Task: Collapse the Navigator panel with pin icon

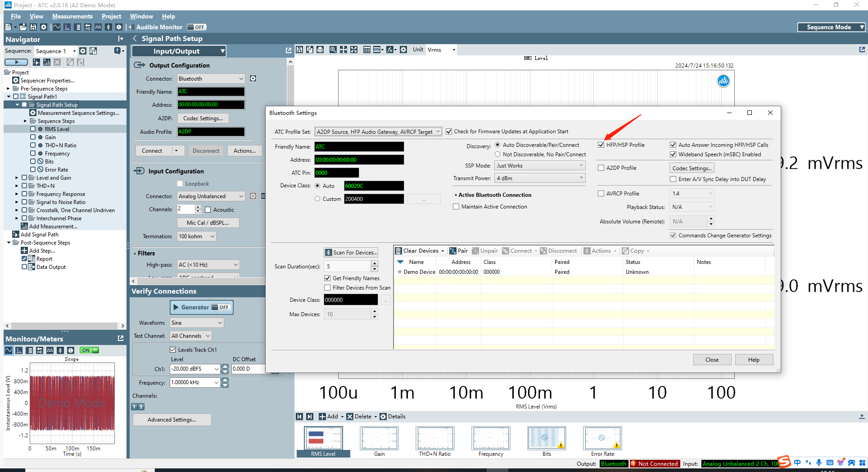Action: pyautogui.click(x=121, y=39)
